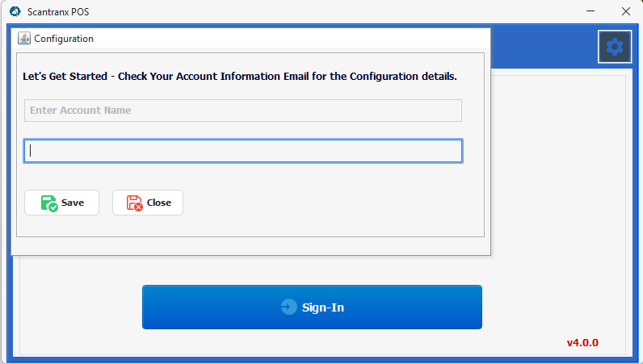
Task: Open settings with the gear icon
Action: [614, 47]
